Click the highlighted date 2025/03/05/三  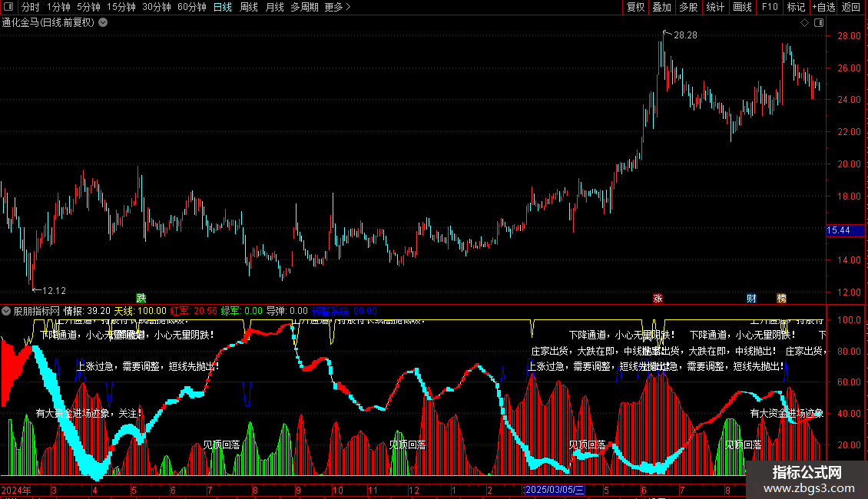[x=554, y=490]
